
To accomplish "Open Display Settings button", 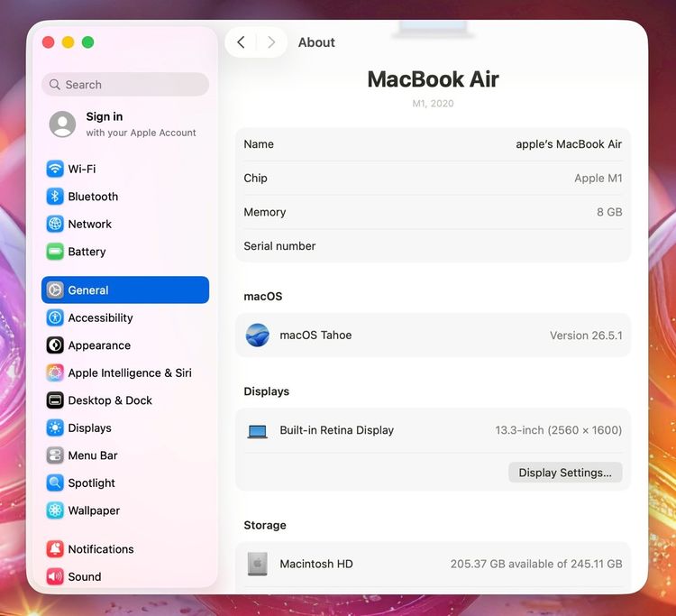I will (x=565, y=473).
